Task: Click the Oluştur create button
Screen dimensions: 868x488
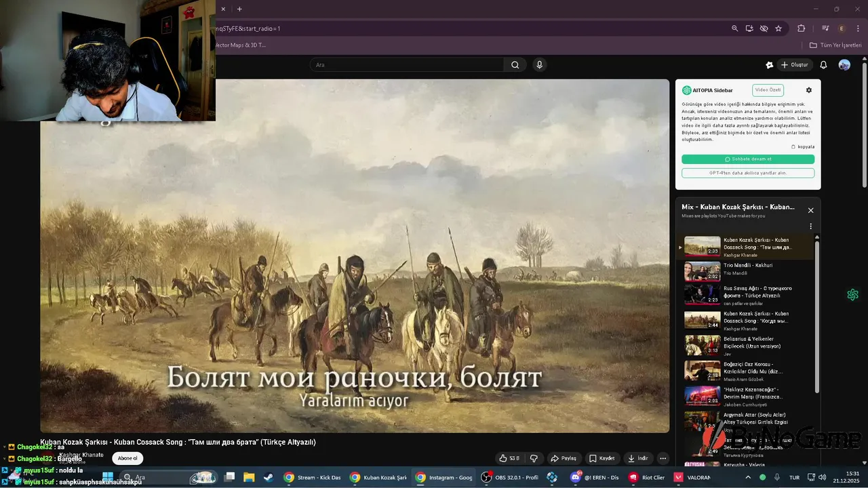Action: point(795,65)
